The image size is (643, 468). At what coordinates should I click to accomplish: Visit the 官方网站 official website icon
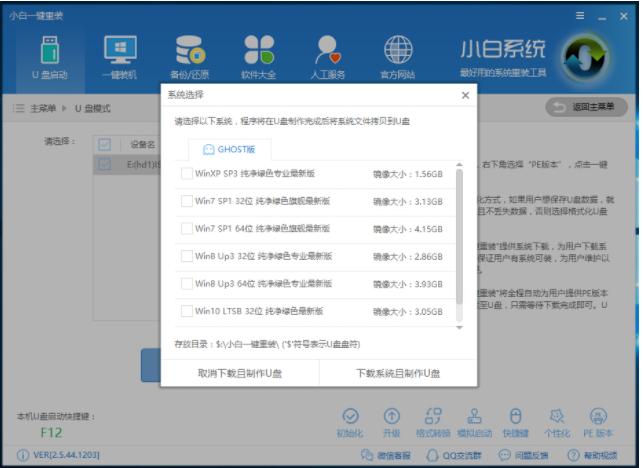coord(398,56)
